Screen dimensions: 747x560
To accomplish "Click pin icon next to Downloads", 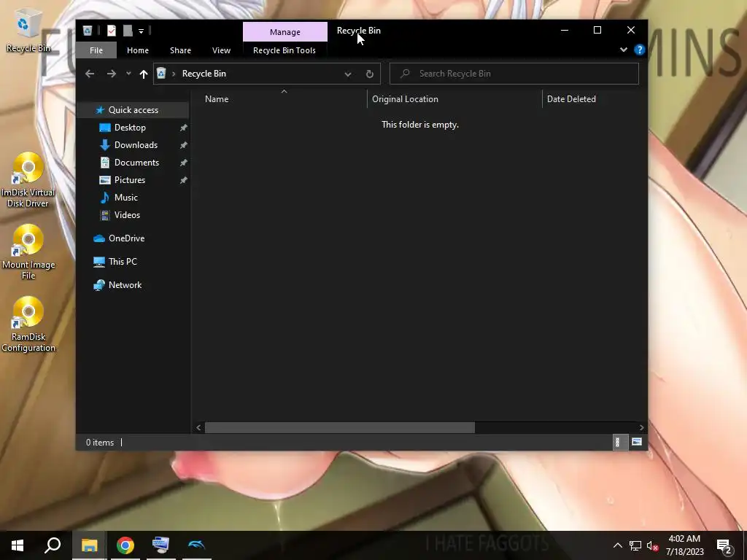I will tap(183, 145).
